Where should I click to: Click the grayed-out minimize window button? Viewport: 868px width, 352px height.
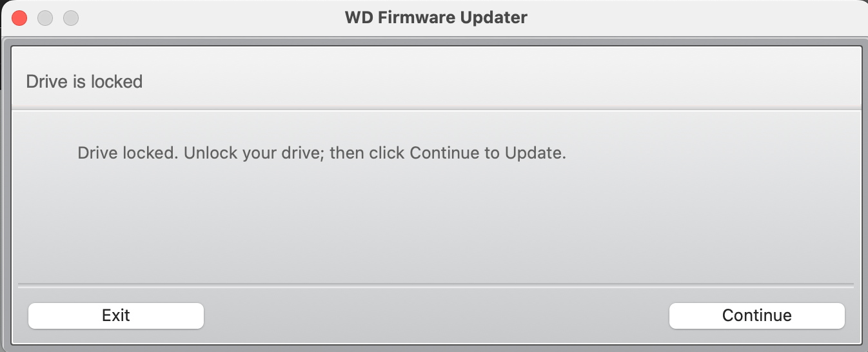[x=45, y=18]
